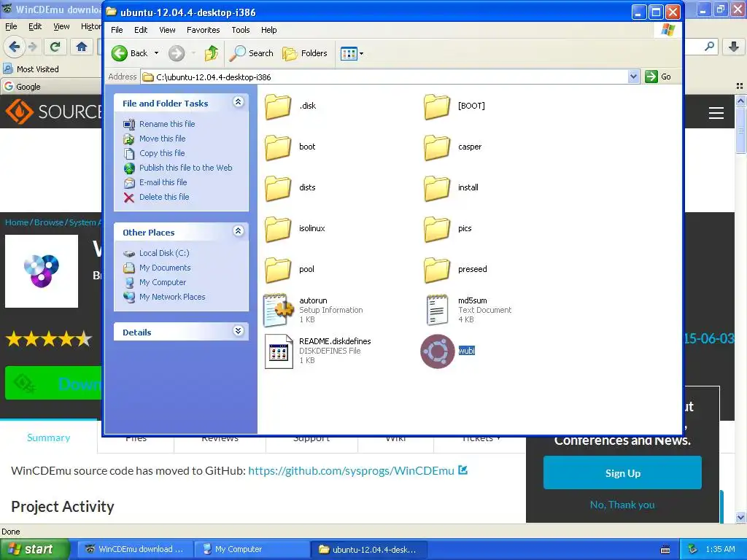This screenshot has width=747, height=560.
Task: Open Most Visited bookmarks
Action: coord(31,69)
